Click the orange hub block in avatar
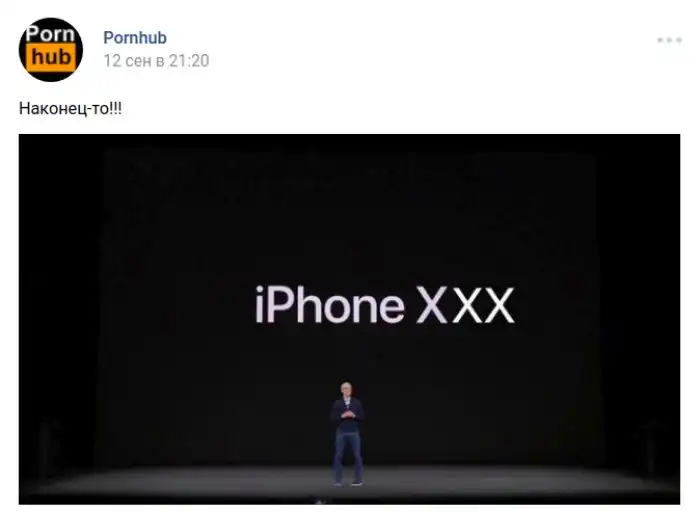700x512 pixels. 50,57
